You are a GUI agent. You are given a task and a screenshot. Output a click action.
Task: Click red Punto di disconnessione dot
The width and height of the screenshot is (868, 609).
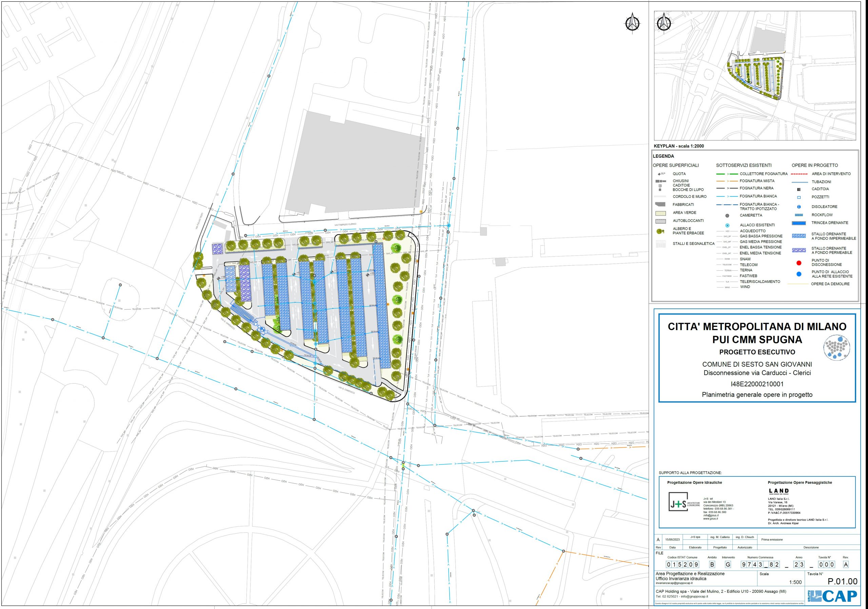(x=799, y=263)
